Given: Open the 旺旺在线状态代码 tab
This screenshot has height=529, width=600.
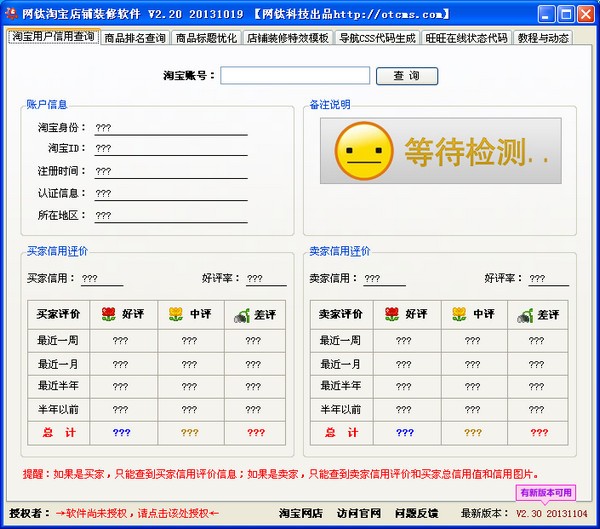Looking at the screenshot, I should (x=466, y=38).
